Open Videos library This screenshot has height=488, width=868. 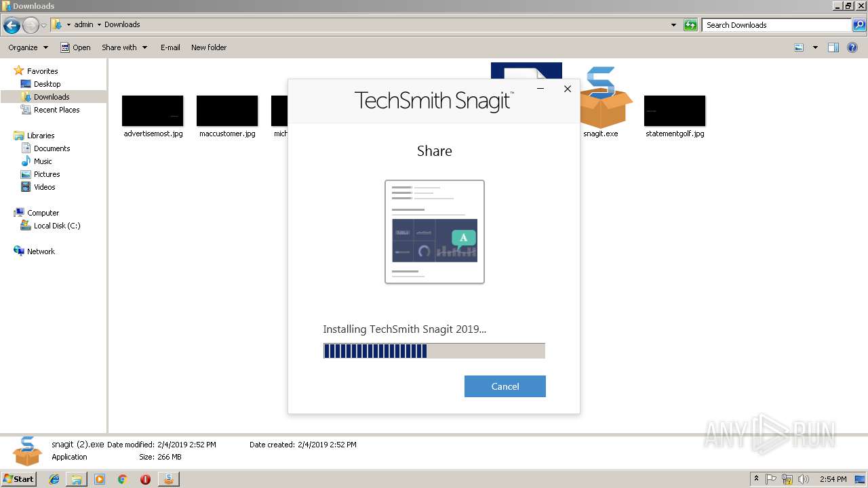tap(44, 187)
